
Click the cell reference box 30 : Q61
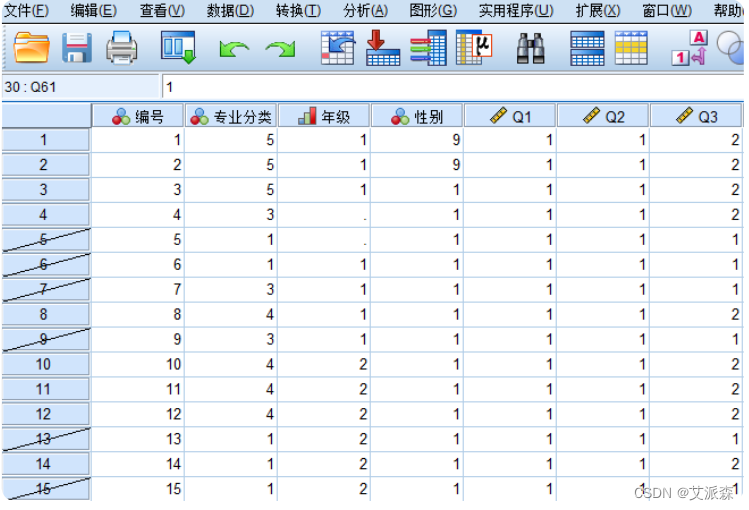coord(80,87)
